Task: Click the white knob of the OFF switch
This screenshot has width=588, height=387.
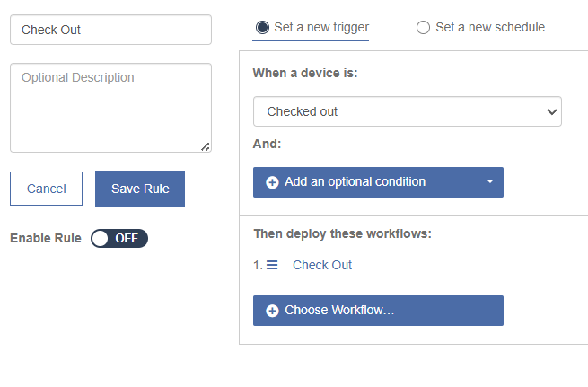Action: (101, 239)
